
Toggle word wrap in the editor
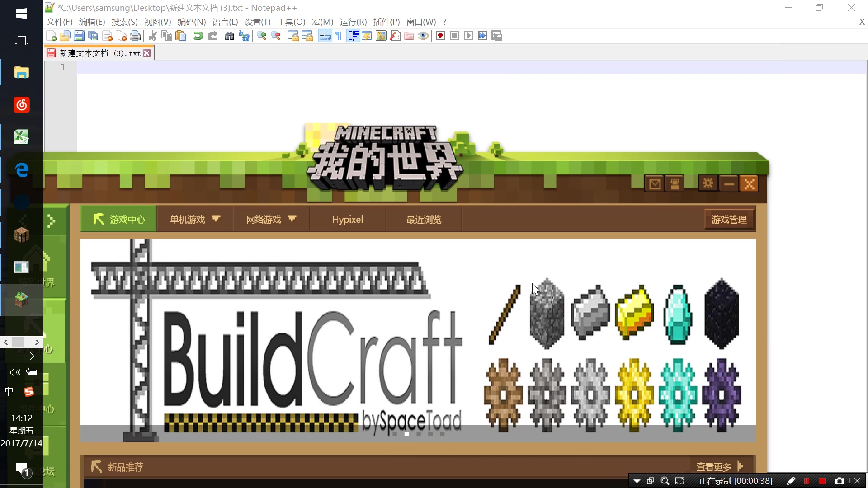(x=325, y=36)
